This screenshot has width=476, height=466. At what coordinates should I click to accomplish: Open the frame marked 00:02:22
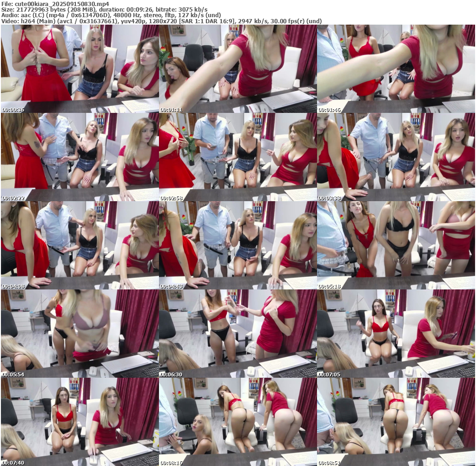pos(80,157)
